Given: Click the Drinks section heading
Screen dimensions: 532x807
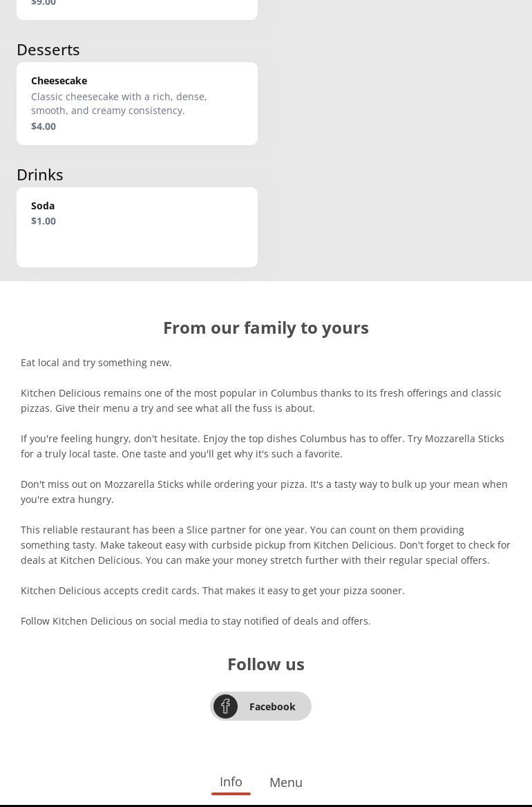Looking at the screenshot, I should pos(40,175).
